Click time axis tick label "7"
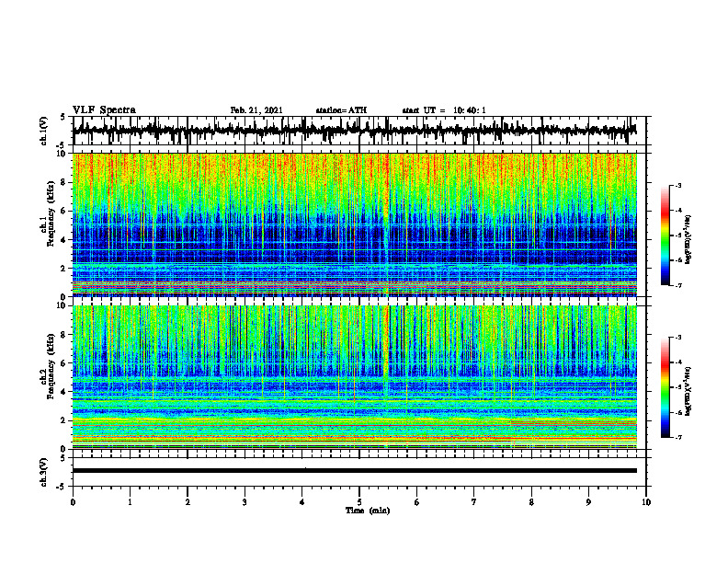728x563 pixels. (x=474, y=502)
